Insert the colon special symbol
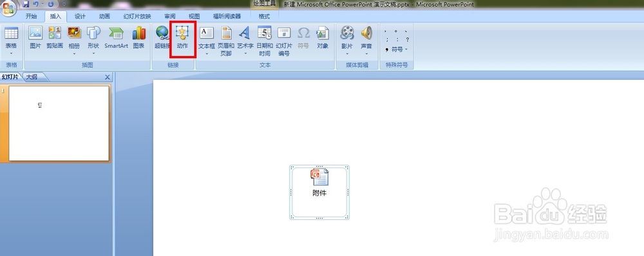644x256 pixels. pos(397,40)
